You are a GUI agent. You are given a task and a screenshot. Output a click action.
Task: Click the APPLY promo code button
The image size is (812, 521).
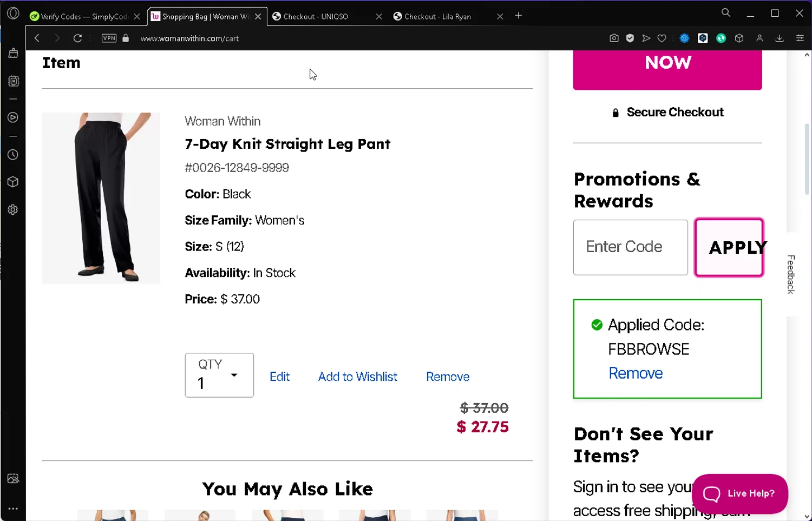[729, 247]
